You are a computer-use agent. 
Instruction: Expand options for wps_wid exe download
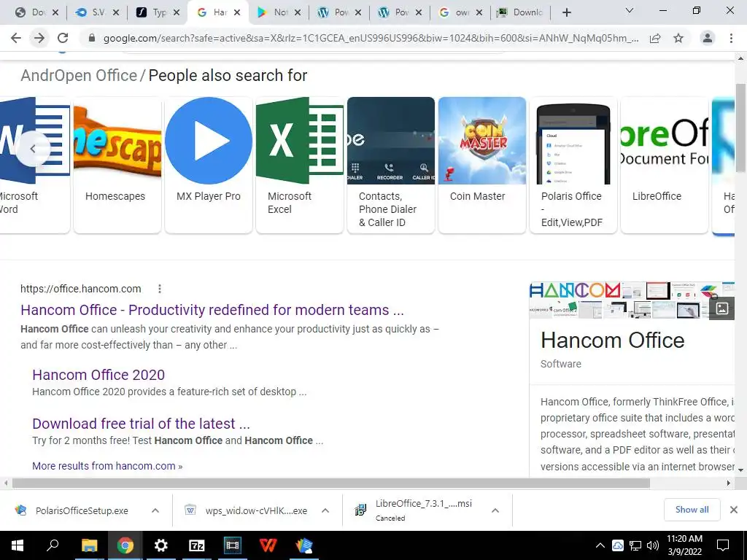point(325,510)
